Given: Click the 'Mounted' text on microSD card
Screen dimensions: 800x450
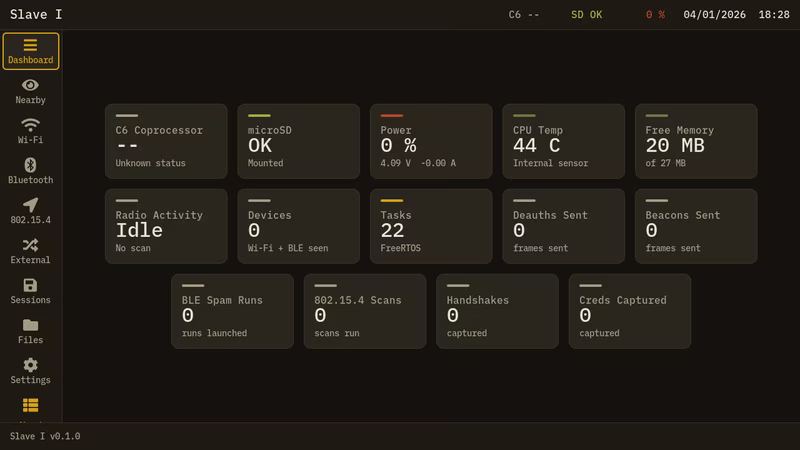Looking at the screenshot, I should 265,163.
